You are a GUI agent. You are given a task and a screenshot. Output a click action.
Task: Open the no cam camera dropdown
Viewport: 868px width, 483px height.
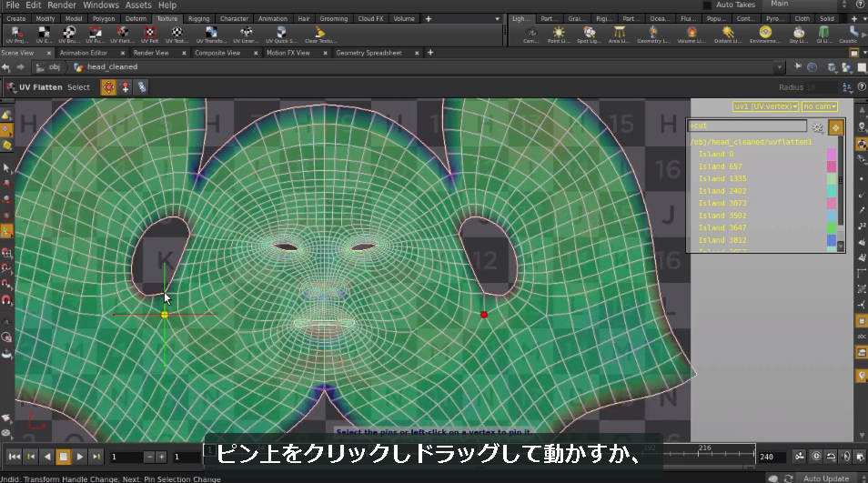pos(819,106)
